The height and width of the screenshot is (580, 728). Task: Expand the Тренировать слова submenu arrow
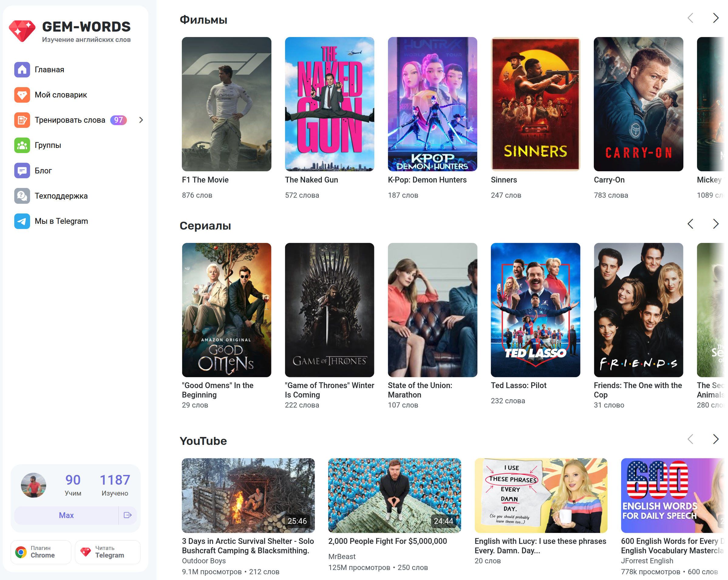[x=141, y=120]
